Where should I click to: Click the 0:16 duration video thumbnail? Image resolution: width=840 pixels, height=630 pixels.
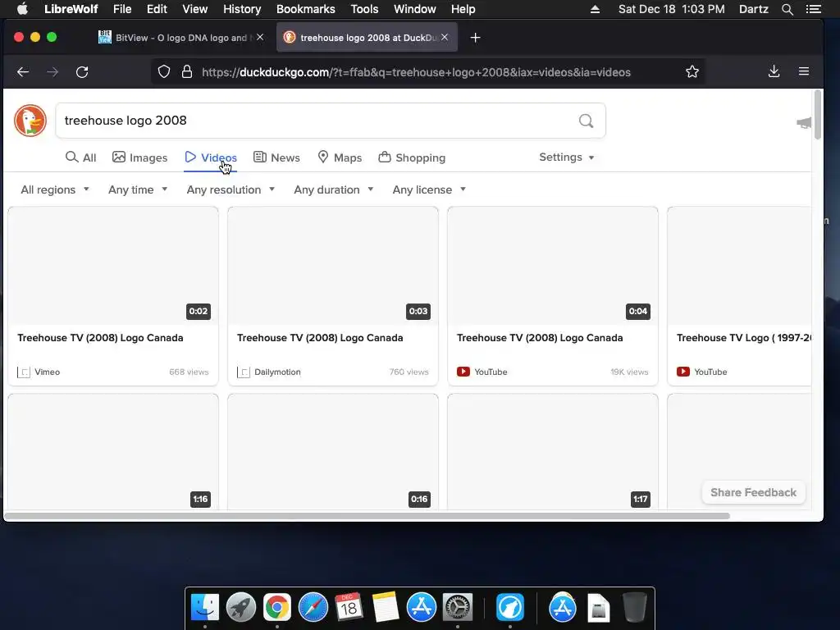pos(333,451)
